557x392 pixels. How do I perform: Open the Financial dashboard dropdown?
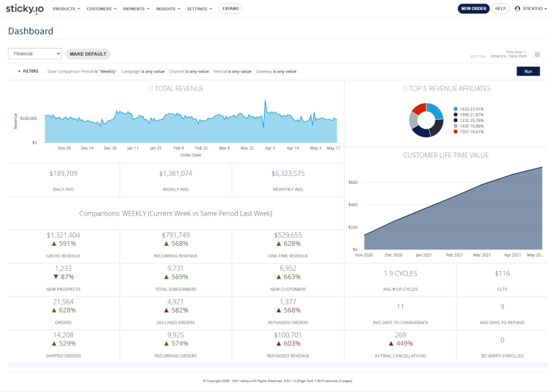[35, 53]
